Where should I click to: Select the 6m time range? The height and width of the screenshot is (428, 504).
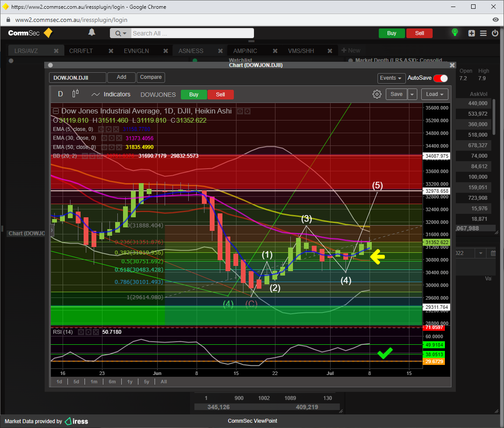tap(112, 382)
